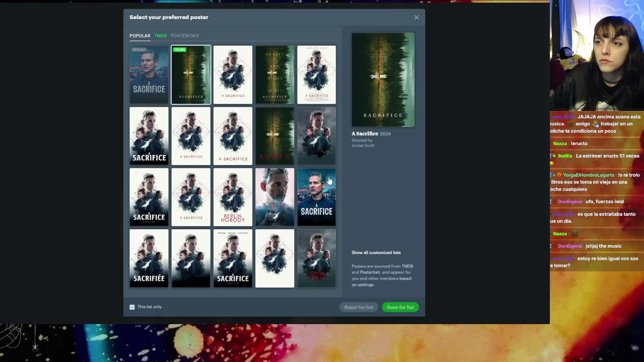The width and height of the screenshot is (644, 362).
Task: Click the 2024 release year
Action: coord(385,134)
